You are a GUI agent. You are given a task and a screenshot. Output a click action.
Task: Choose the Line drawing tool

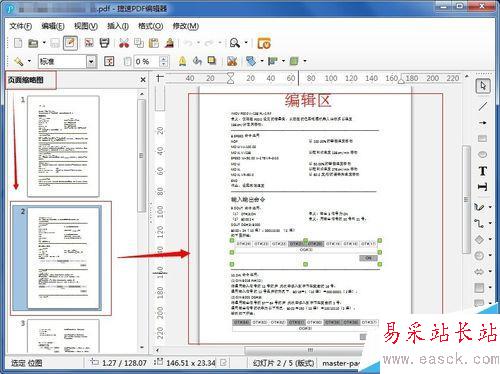483,106
